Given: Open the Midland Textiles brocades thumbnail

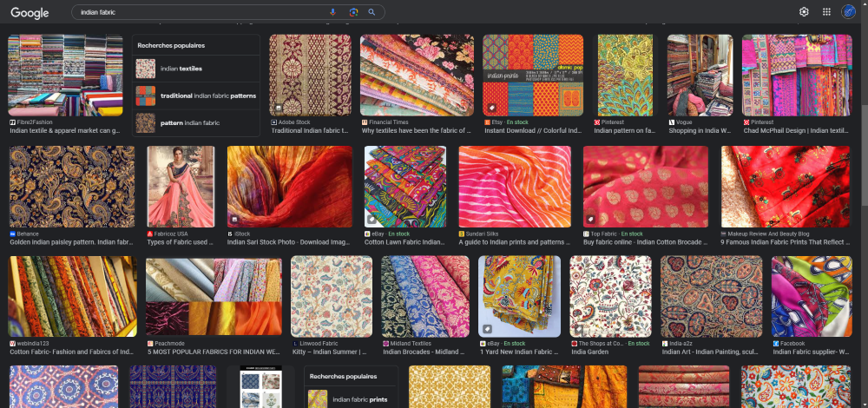Looking at the screenshot, I should 425,296.
